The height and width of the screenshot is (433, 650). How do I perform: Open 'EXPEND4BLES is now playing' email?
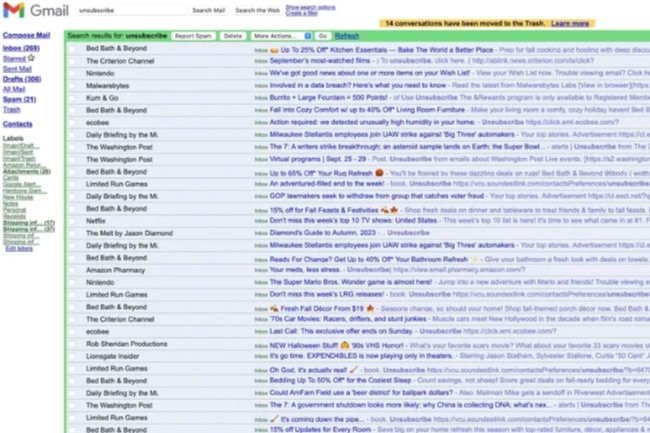pos(361,356)
